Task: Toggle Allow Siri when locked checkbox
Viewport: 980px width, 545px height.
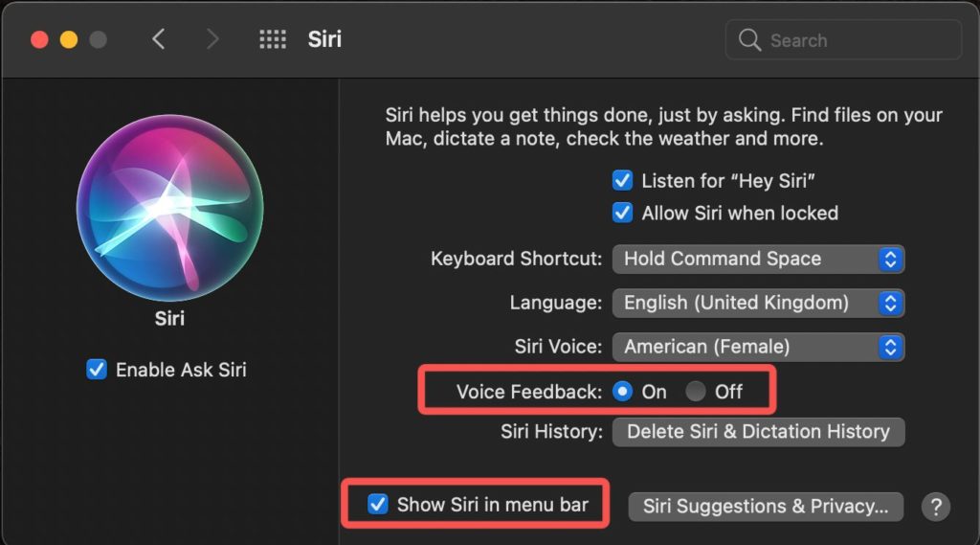Action: coord(622,213)
